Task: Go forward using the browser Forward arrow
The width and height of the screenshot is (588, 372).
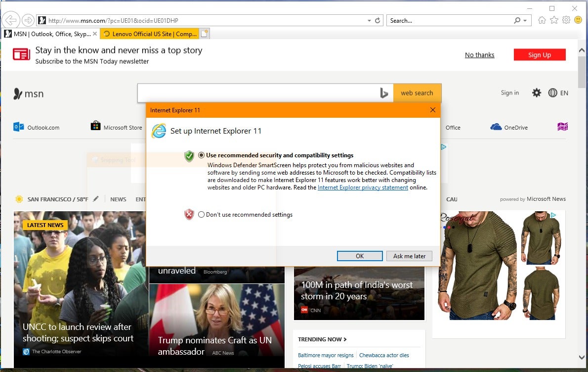Action: pyautogui.click(x=28, y=20)
